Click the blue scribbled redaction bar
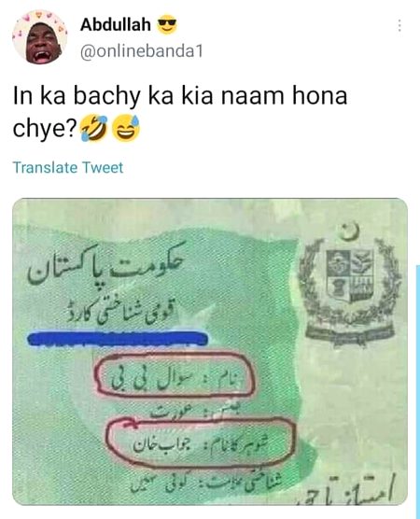This screenshot has height=519, width=420. click(118, 339)
